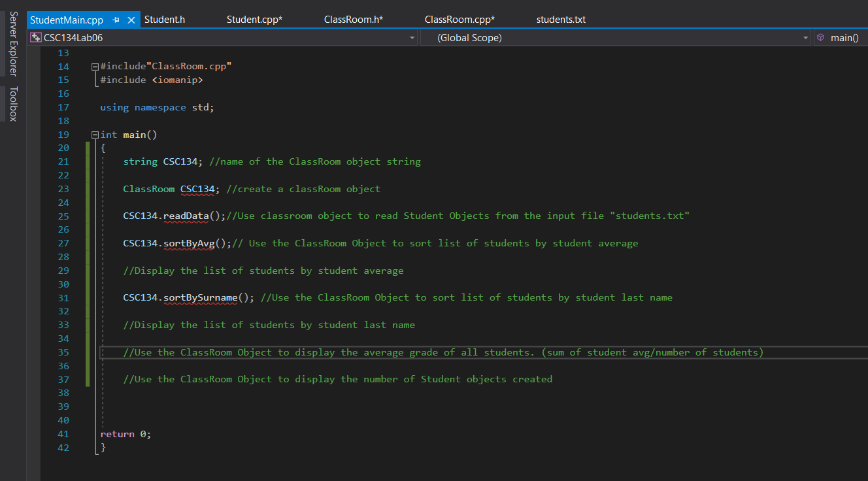Click "main()" in the function signature
The height and width of the screenshot is (481, 868).
[141, 135]
